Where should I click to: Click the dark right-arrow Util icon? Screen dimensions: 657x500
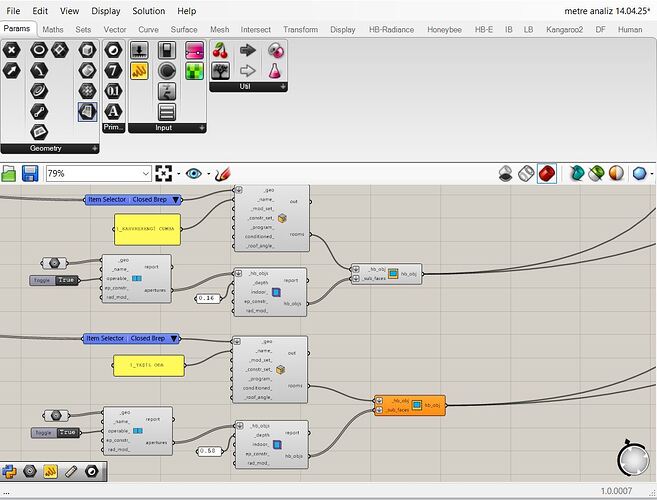pos(248,51)
